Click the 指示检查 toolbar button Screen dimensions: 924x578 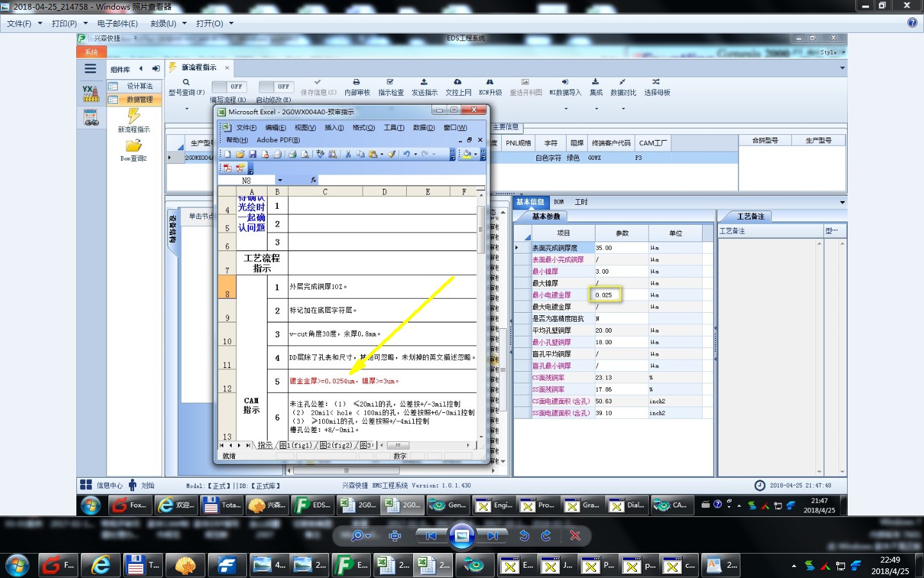pos(391,87)
